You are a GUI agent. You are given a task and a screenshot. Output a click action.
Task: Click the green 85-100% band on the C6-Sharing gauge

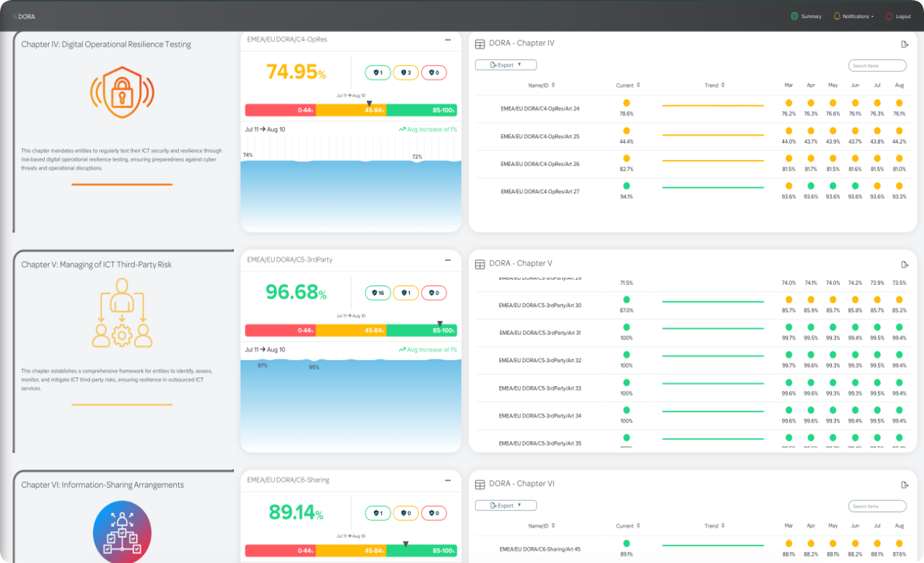(422, 550)
